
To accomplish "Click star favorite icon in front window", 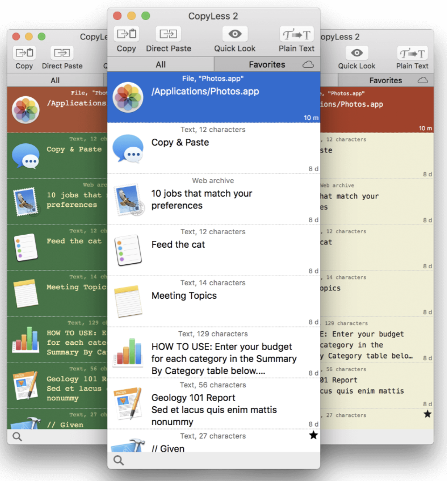I will 313,435.
